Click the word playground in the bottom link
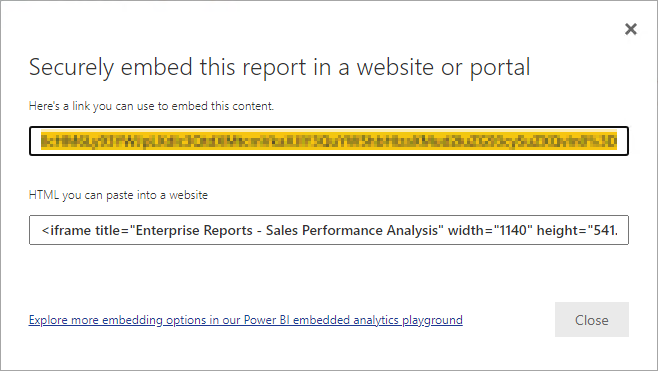The width and height of the screenshot is (658, 371). [x=432, y=320]
